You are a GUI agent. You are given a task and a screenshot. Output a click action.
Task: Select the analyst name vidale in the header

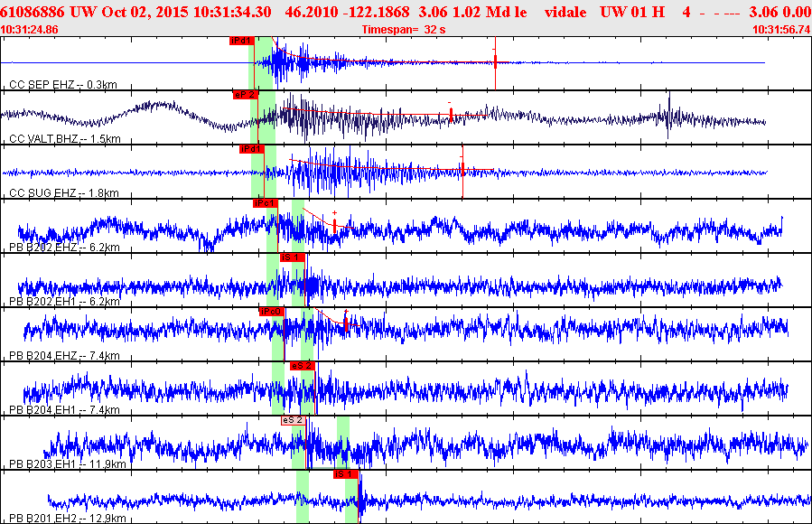(565, 12)
